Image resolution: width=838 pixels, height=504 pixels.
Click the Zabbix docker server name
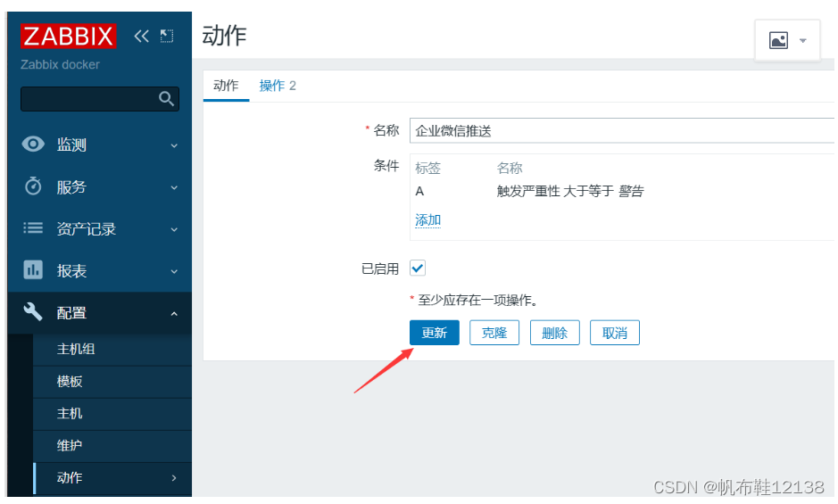point(60,64)
